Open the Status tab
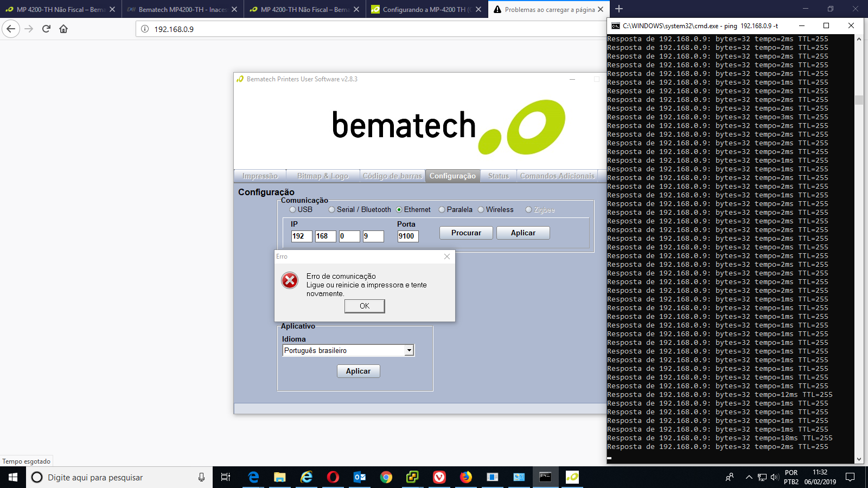Viewport: 868px width, 488px height. click(x=499, y=176)
